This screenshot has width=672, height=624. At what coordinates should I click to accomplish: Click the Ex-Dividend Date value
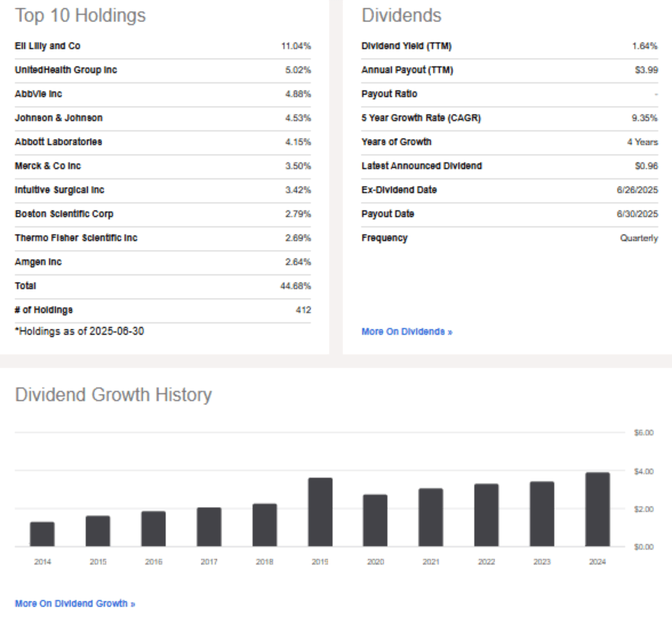(638, 190)
